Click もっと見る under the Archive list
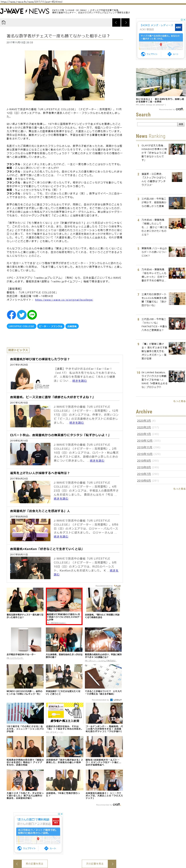The image size is (186, 868). tap(179, 489)
